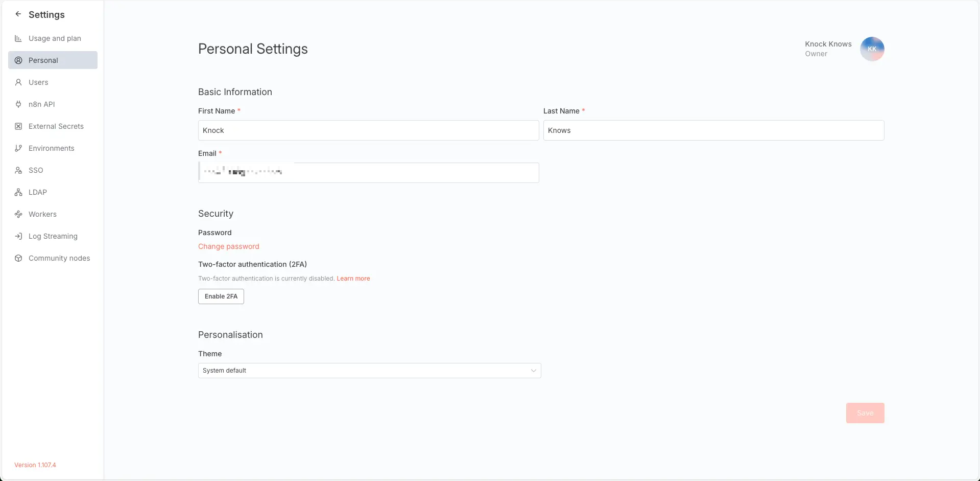Image resolution: width=980 pixels, height=481 pixels.
Task: Click the KK avatar in top right
Action: [872, 49]
